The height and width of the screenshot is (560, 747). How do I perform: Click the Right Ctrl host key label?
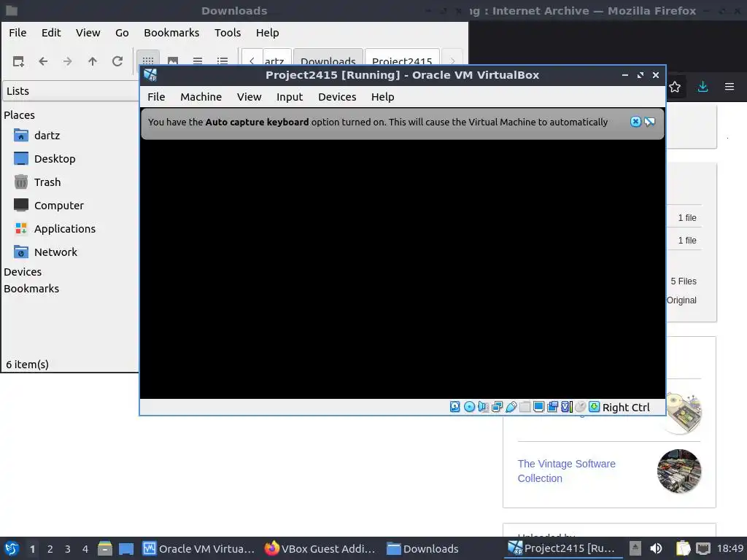tap(626, 408)
